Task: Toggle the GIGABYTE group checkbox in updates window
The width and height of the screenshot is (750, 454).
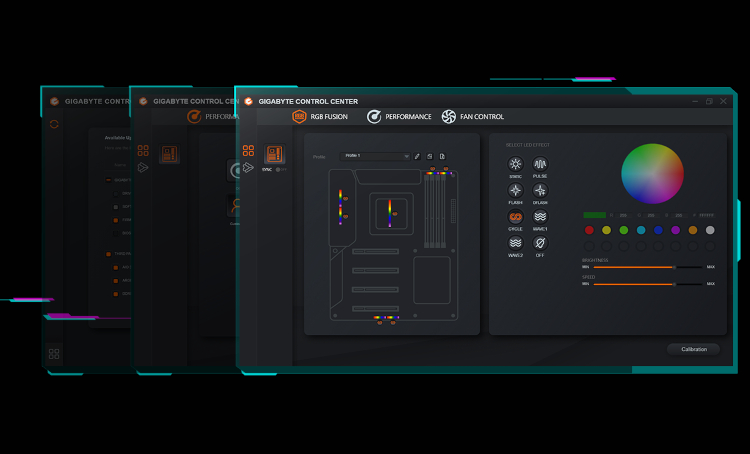Action: click(x=109, y=180)
